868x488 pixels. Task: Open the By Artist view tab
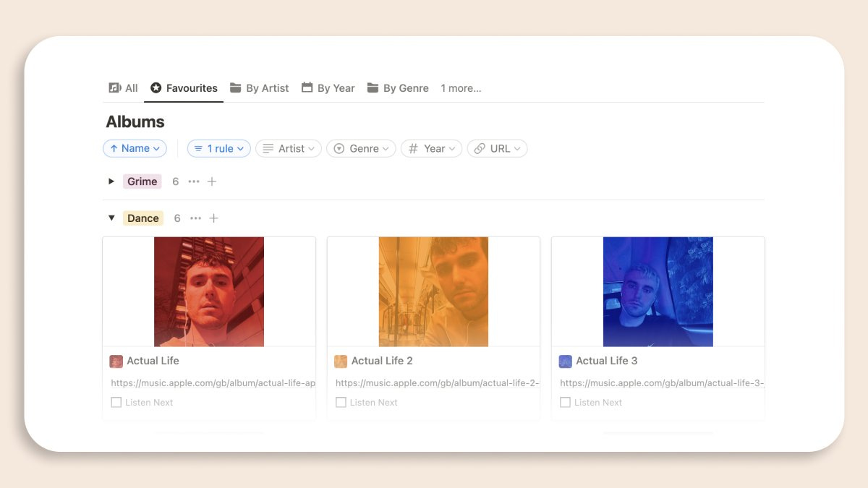click(x=259, y=88)
